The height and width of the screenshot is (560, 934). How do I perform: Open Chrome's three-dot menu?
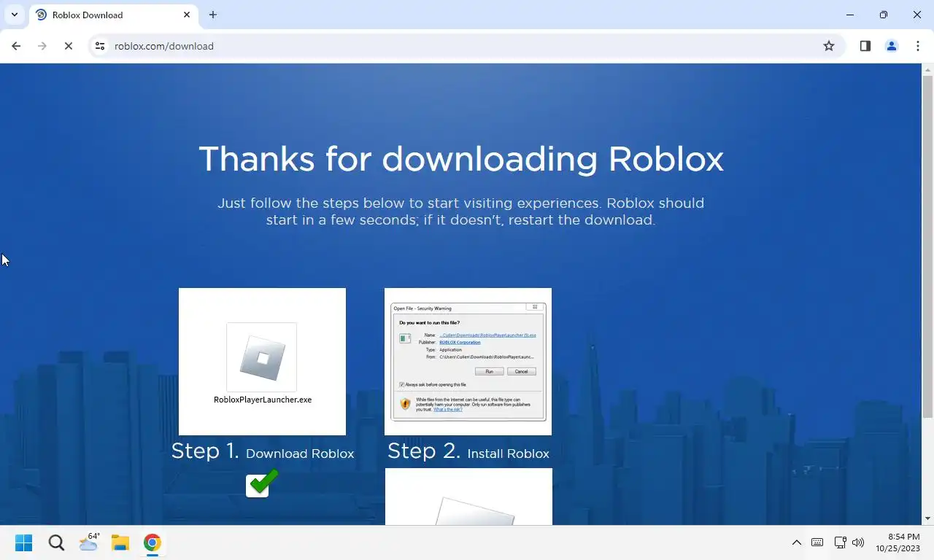click(918, 46)
